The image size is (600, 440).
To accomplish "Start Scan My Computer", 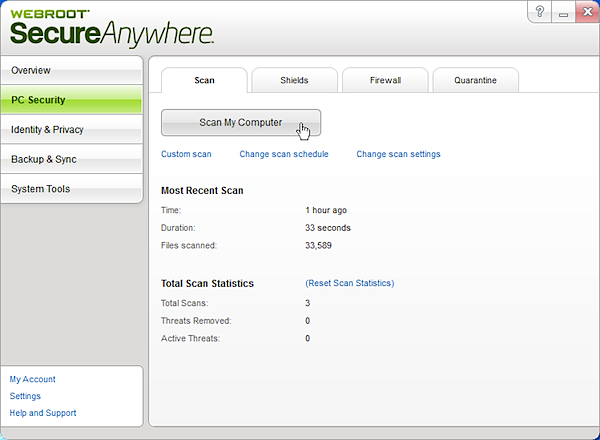I will (241, 122).
